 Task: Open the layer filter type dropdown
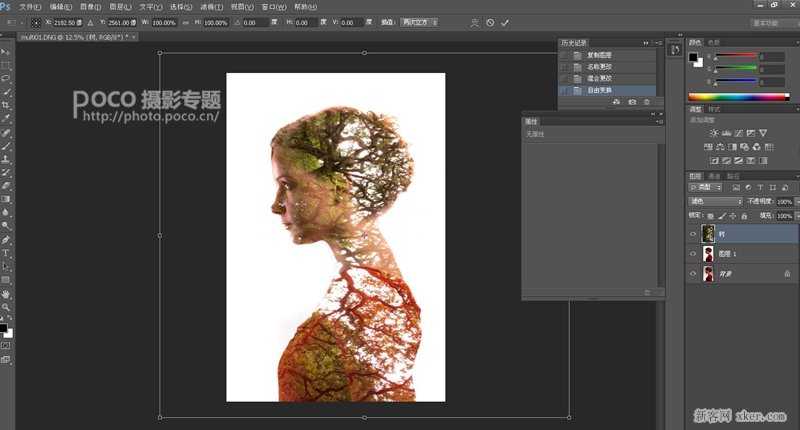[x=707, y=187]
